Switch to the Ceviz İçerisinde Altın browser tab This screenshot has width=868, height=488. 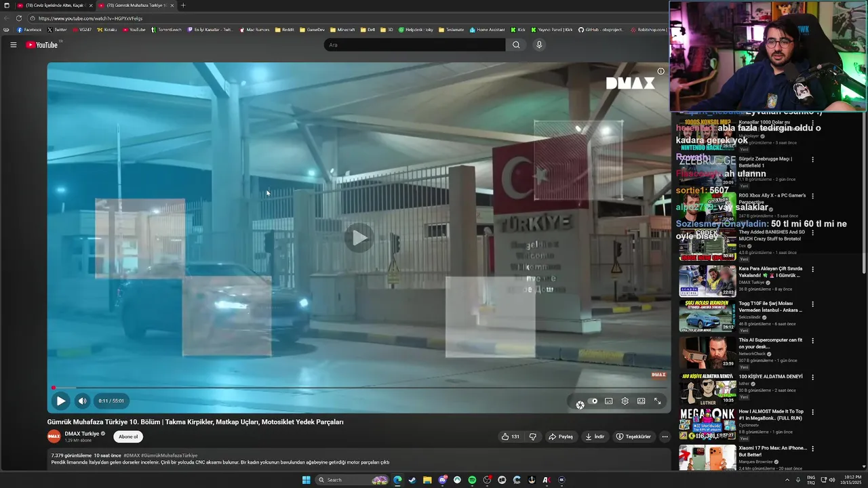coord(55,5)
